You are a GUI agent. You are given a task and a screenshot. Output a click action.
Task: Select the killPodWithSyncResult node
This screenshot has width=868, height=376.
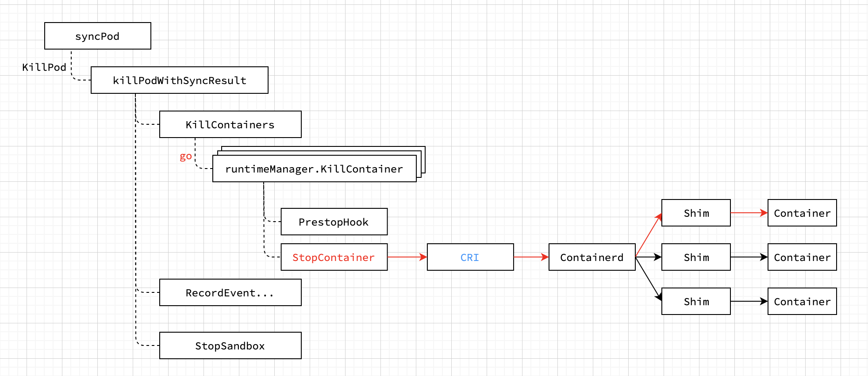[179, 80]
